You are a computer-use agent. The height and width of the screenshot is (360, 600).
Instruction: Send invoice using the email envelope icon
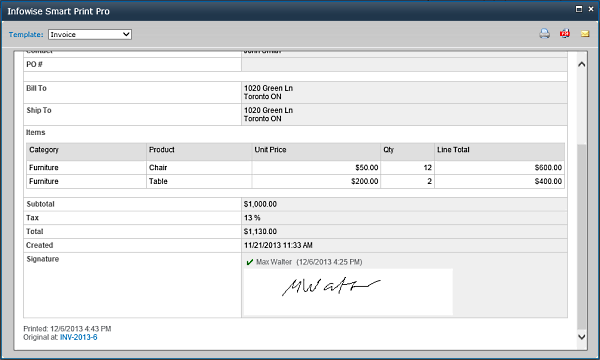[585, 34]
